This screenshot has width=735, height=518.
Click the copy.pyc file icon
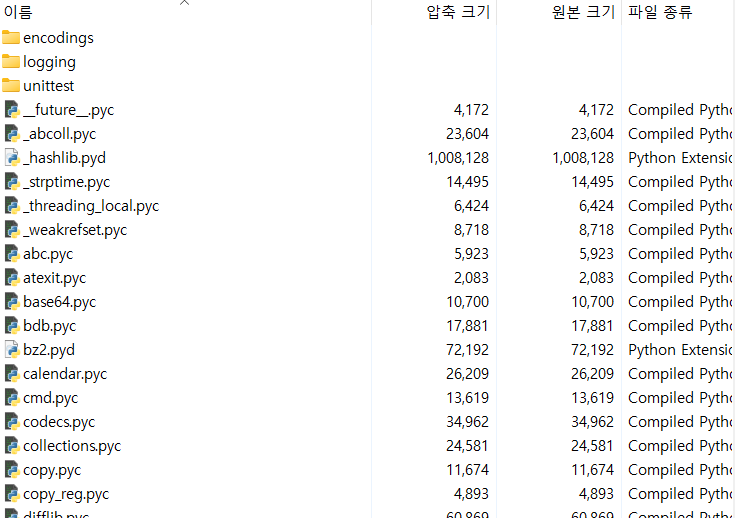point(12,470)
